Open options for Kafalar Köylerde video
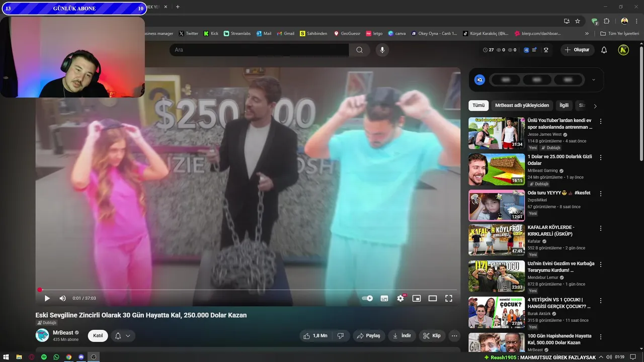The image size is (644, 362). point(600,228)
